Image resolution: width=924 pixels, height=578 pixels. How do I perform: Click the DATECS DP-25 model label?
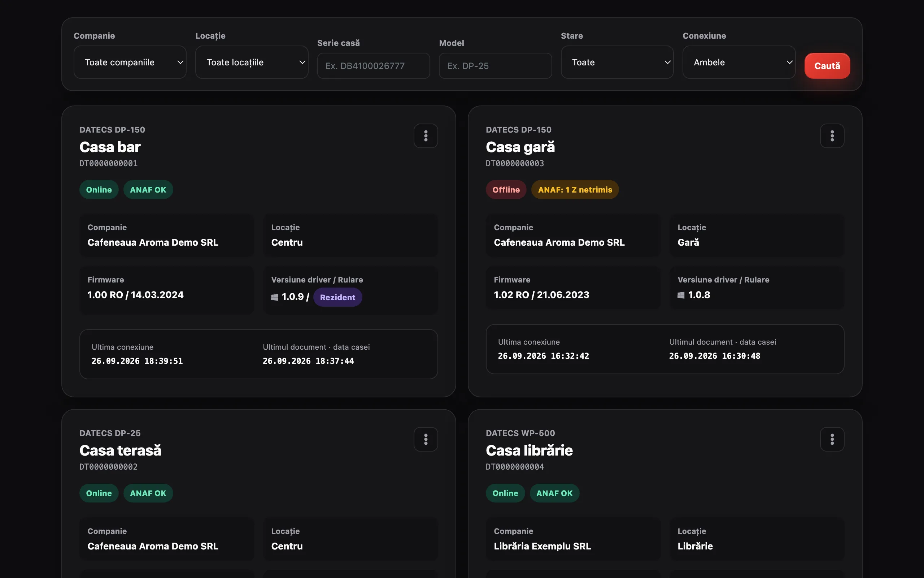pyautogui.click(x=110, y=433)
